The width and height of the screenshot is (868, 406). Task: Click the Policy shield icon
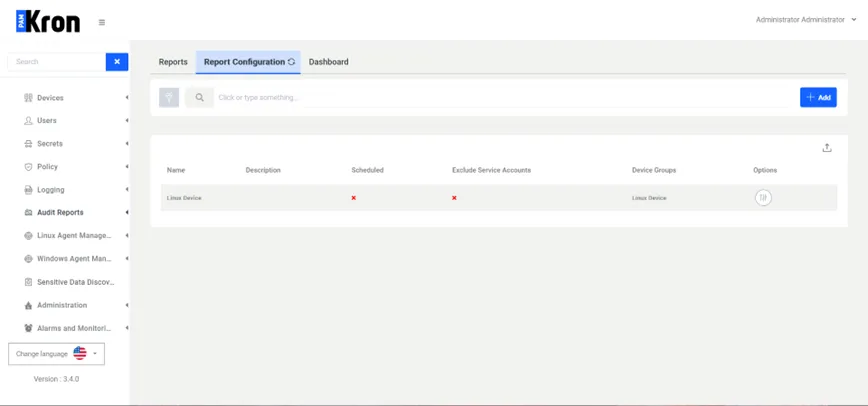pos(29,167)
